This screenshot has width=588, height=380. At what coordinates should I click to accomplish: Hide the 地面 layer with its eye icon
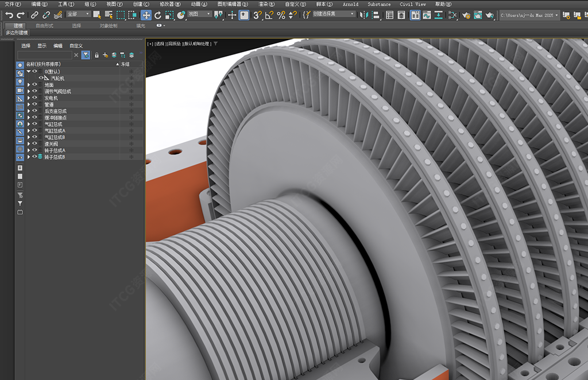coord(34,85)
